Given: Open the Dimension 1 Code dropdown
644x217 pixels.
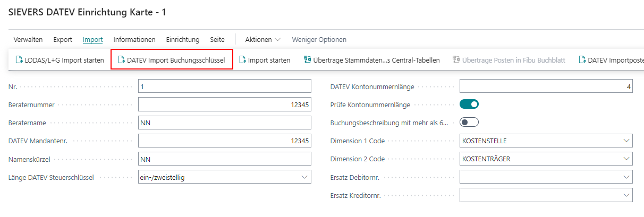Looking at the screenshot, I should (625, 141).
